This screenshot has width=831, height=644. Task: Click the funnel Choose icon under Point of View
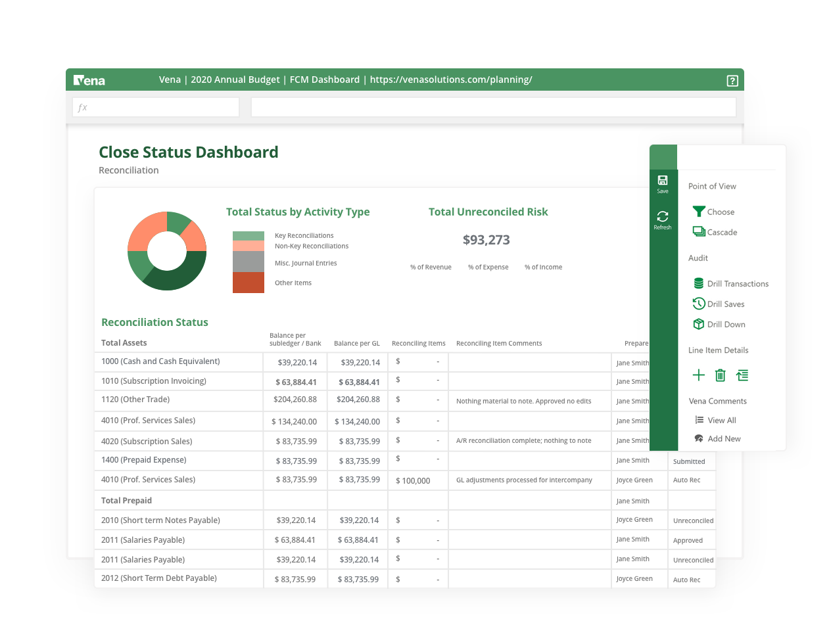pyautogui.click(x=699, y=211)
